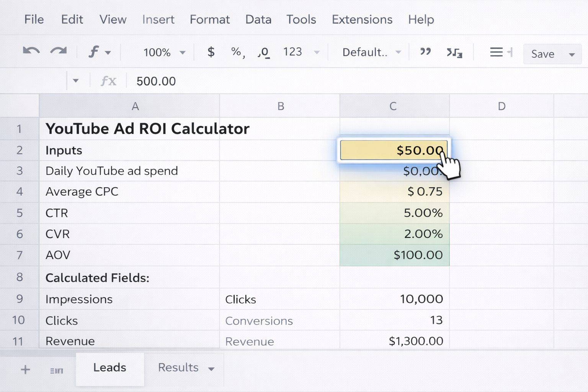588x392 pixels.
Task: Switch to the Leads sheet tab
Action: click(x=110, y=369)
